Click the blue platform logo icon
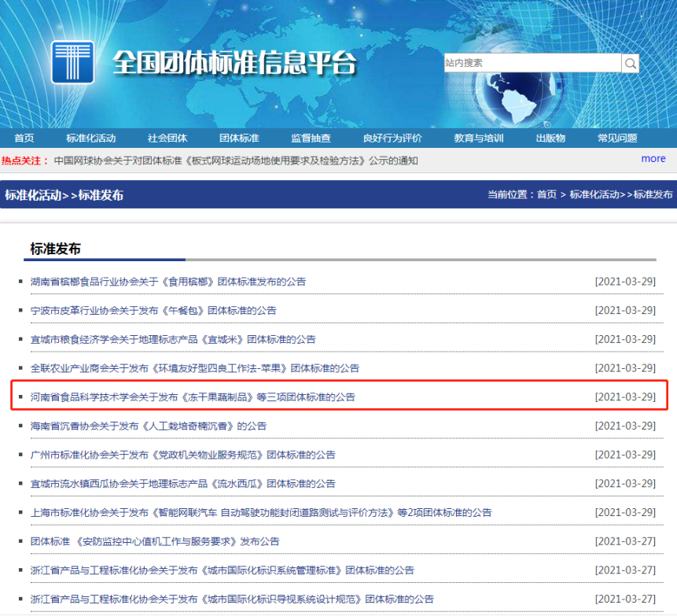The height and width of the screenshot is (616, 677). click(x=72, y=62)
